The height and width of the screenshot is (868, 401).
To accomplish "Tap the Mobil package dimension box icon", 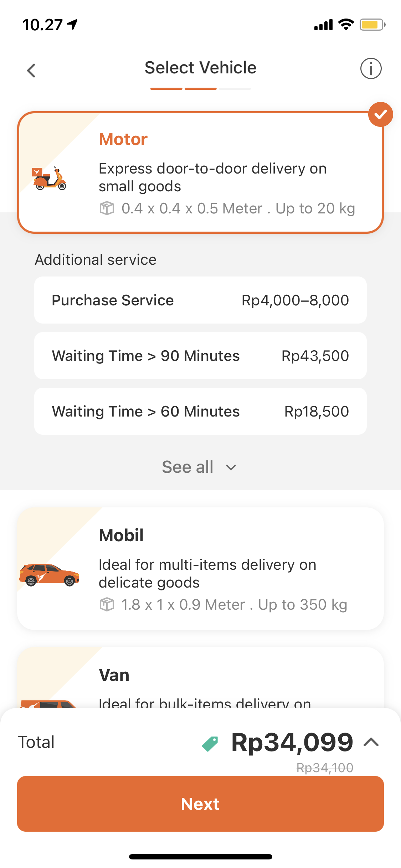I will click(107, 605).
